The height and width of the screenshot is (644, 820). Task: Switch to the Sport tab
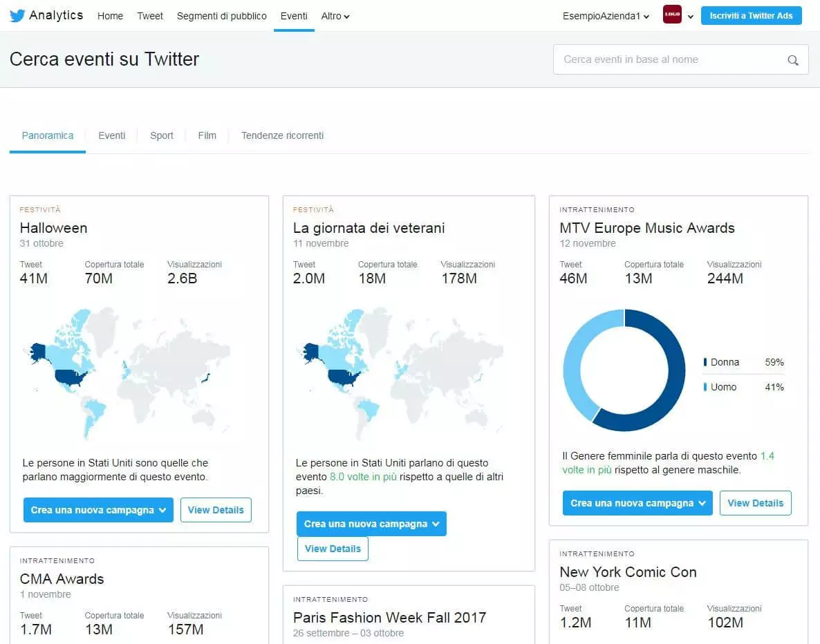pyautogui.click(x=162, y=135)
